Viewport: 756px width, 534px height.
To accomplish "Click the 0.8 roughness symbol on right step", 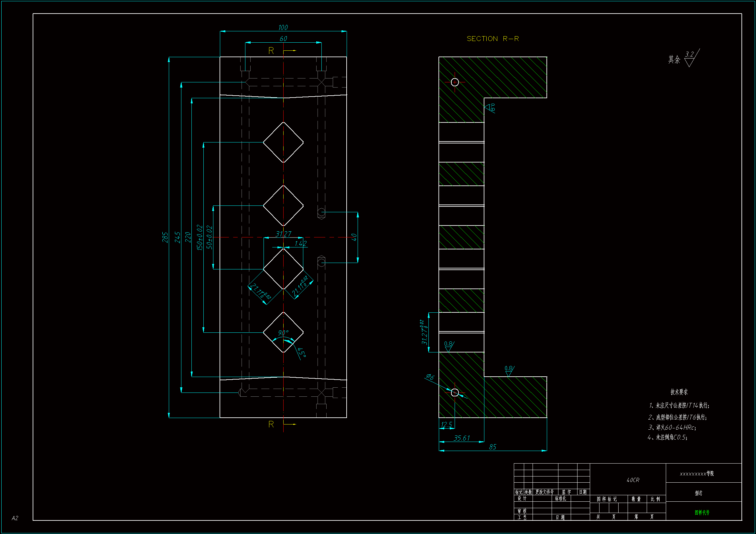I will tap(509, 370).
